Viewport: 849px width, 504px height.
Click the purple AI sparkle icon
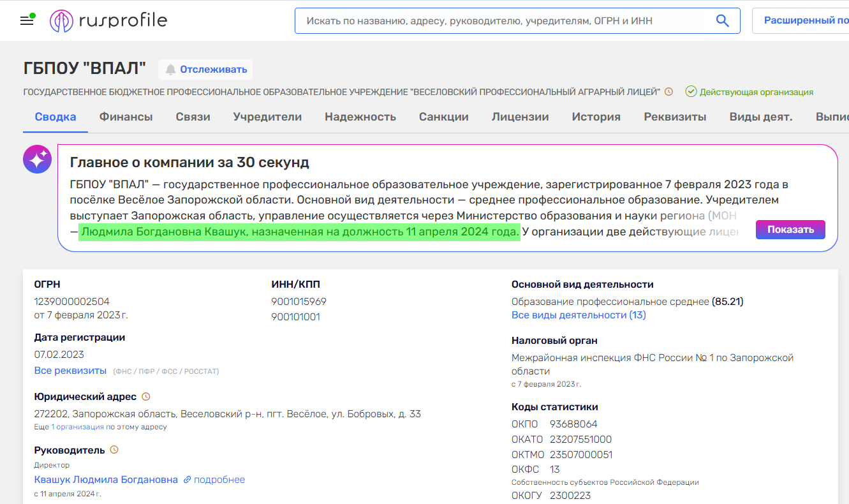(37, 159)
